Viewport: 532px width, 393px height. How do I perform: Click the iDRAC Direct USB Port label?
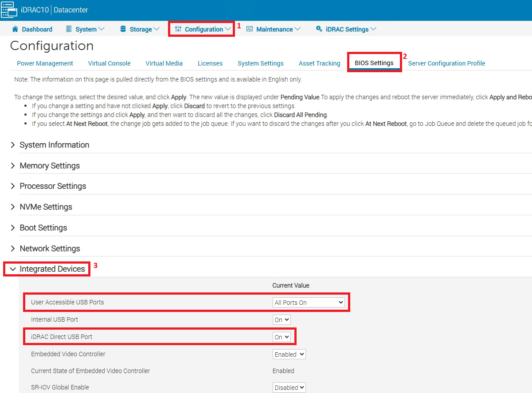[62, 337]
